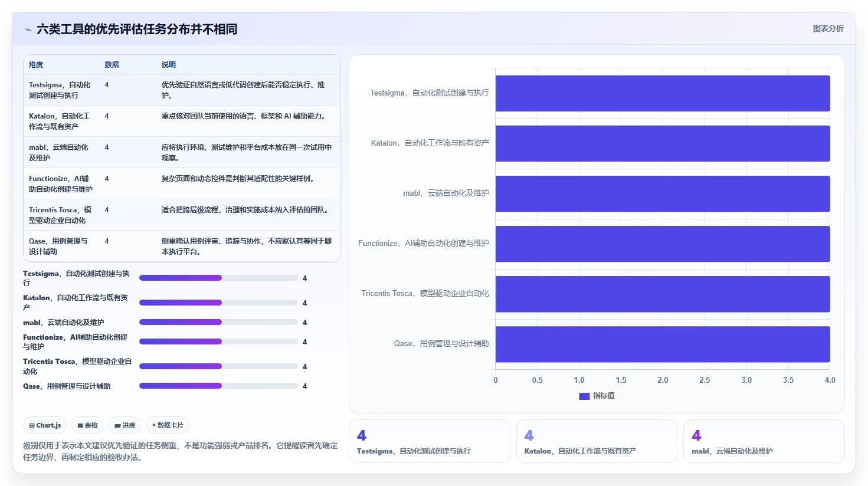
Task: Click the Testsigma row name in table
Action: click(x=60, y=90)
